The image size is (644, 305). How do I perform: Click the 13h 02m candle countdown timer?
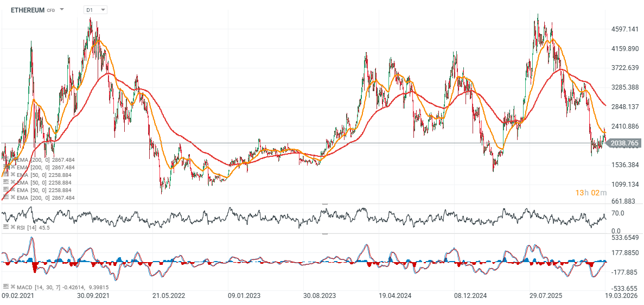coord(590,193)
